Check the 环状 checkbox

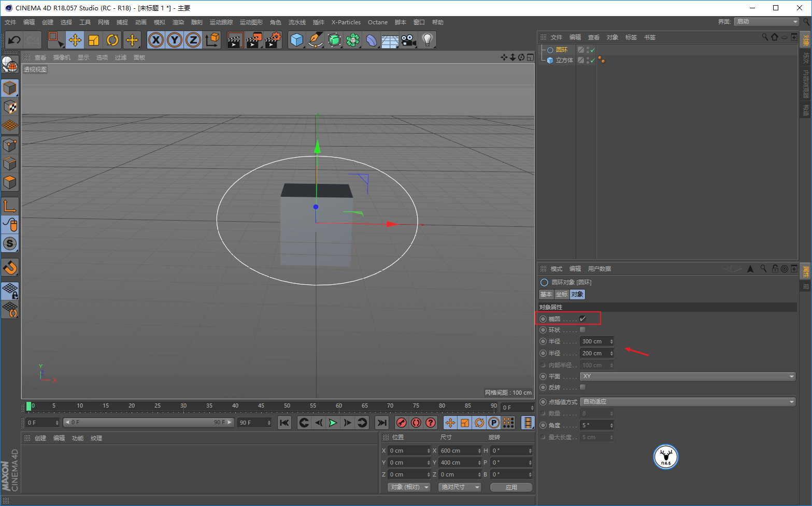pos(582,330)
